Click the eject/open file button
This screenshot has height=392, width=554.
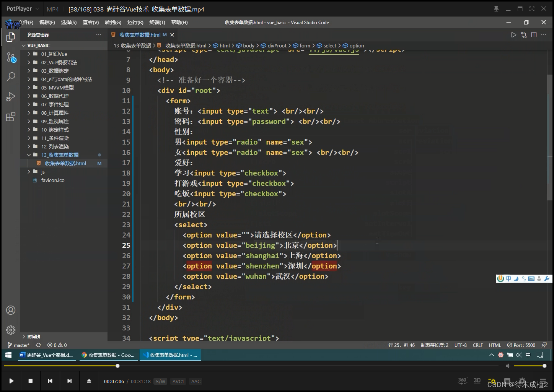(89, 381)
